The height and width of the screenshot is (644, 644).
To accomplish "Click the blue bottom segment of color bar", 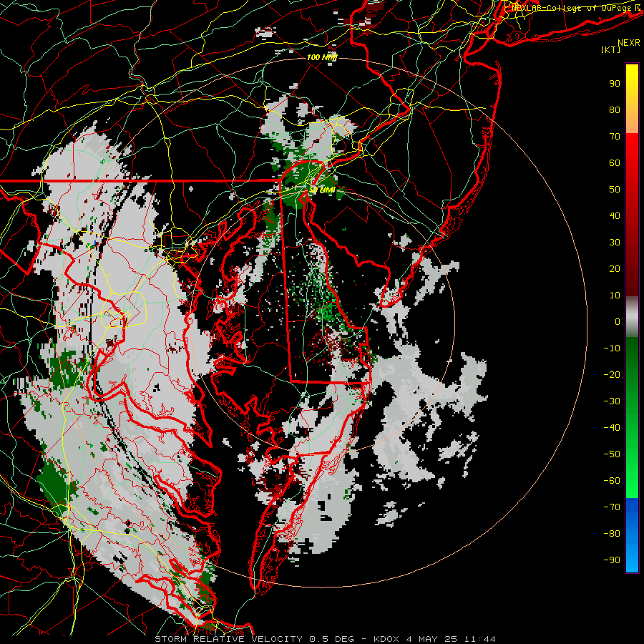I will 632,535.
